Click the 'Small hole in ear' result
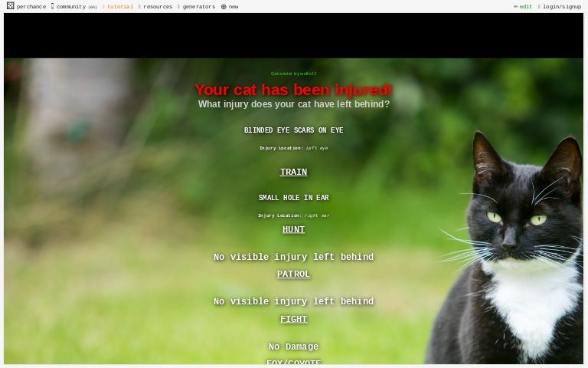This screenshot has width=588, height=368. (293, 198)
